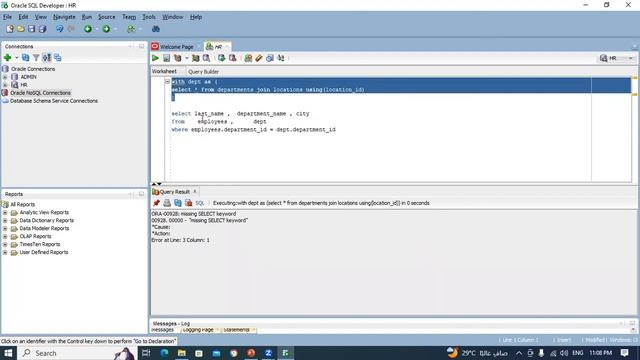Switch to the Logging Page tab in Messages
Image resolution: width=640 pixels, height=360 pixels.
click(x=198, y=329)
